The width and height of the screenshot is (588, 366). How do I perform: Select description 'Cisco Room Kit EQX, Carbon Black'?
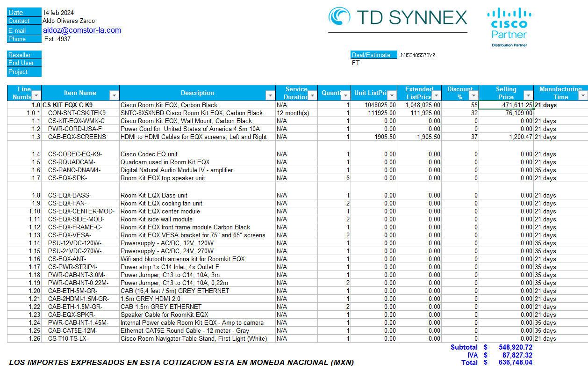(x=169, y=105)
